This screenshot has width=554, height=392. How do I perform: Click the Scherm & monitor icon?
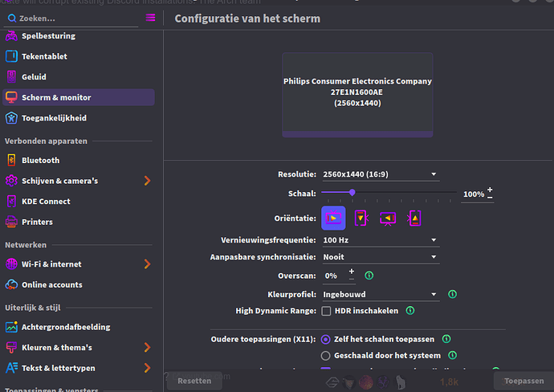point(11,97)
